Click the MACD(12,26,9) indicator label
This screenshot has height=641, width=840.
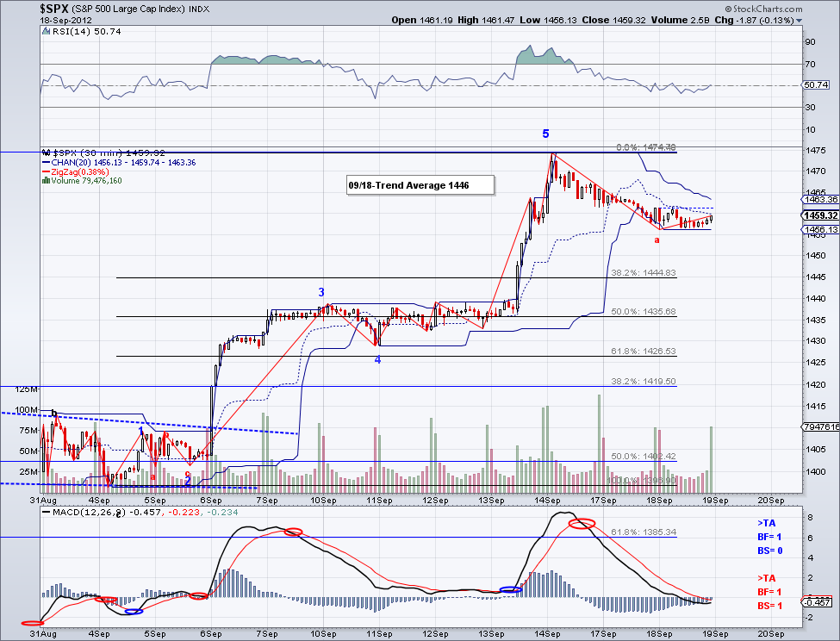point(90,513)
